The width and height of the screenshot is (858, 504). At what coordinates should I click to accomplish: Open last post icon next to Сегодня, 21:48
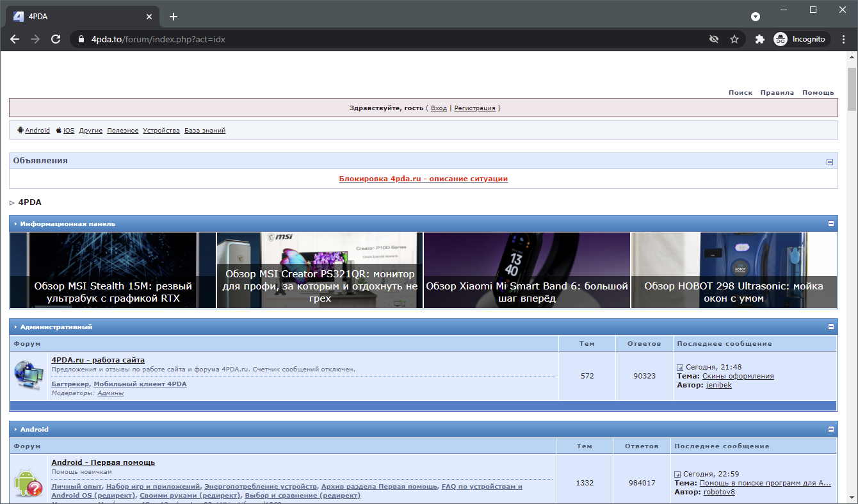click(680, 368)
